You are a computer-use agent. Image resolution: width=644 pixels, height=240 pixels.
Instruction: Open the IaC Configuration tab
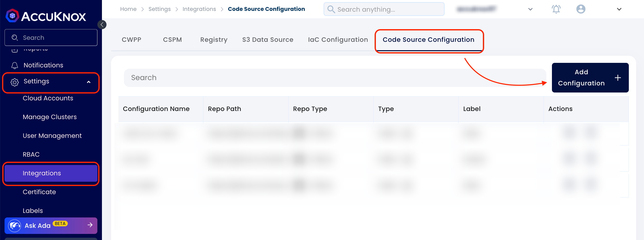pos(338,40)
